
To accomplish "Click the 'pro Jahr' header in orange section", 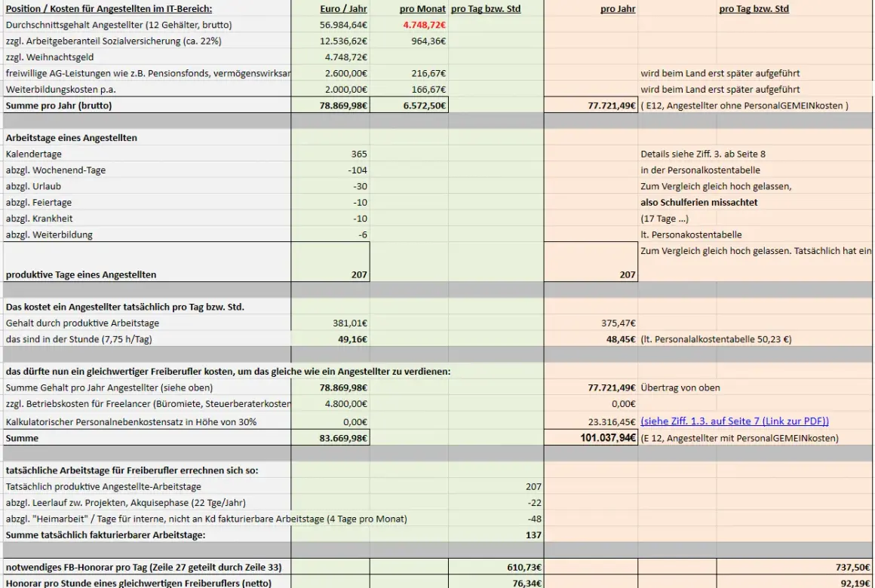I will (618, 9).
